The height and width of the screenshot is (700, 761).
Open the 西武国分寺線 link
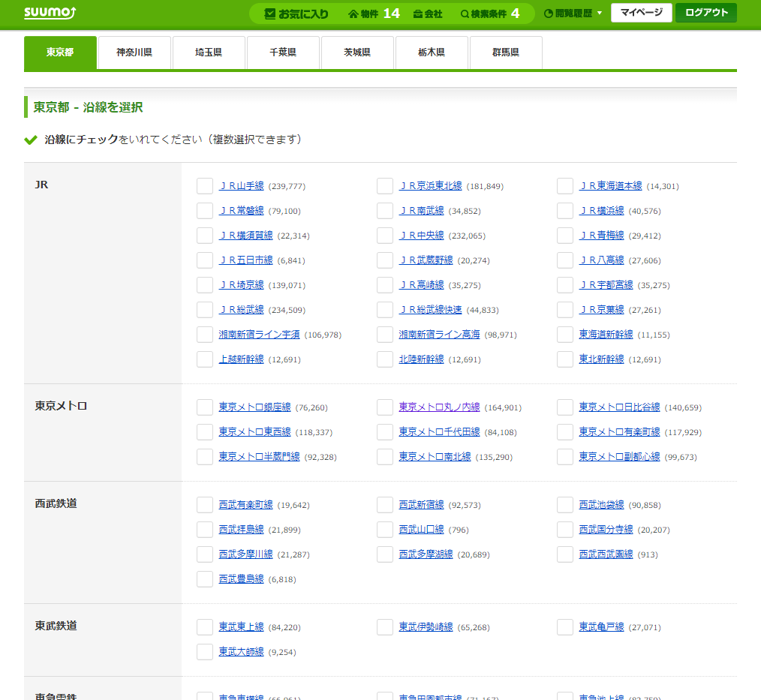(x=606, y=529)
